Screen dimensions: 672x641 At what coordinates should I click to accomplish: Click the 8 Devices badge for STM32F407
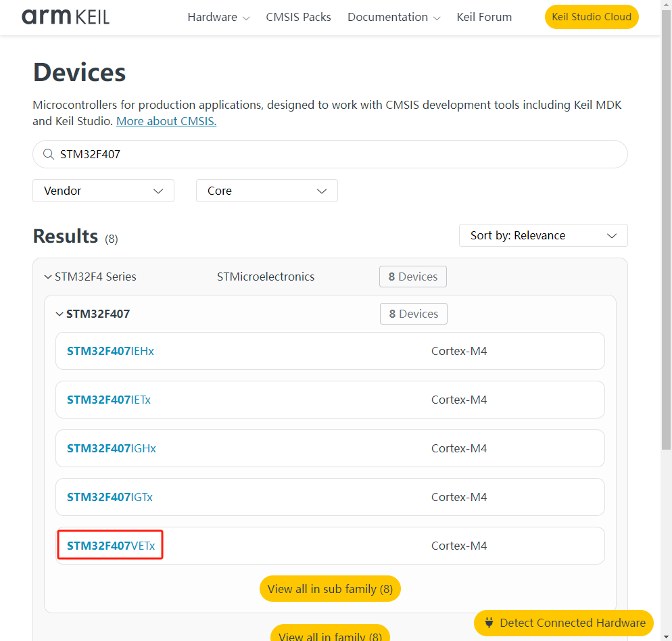[x=414, y=314]
